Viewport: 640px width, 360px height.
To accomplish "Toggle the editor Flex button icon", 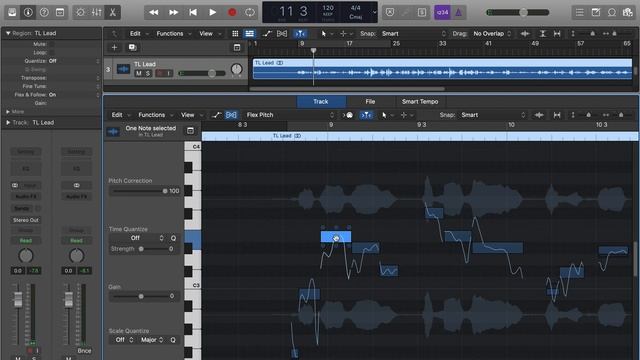I will coord(231,115).
